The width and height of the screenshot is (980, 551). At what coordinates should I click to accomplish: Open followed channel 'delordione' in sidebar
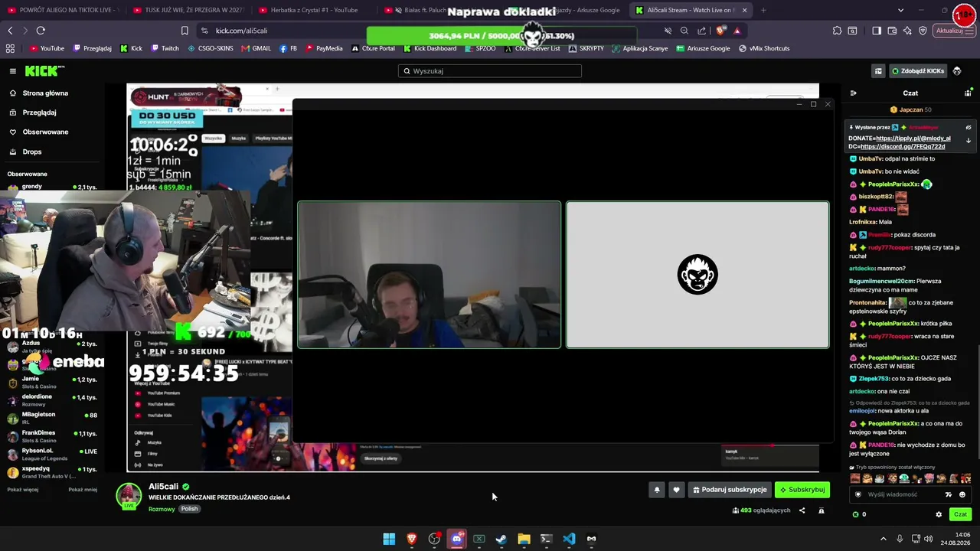(x=52, y=400)
